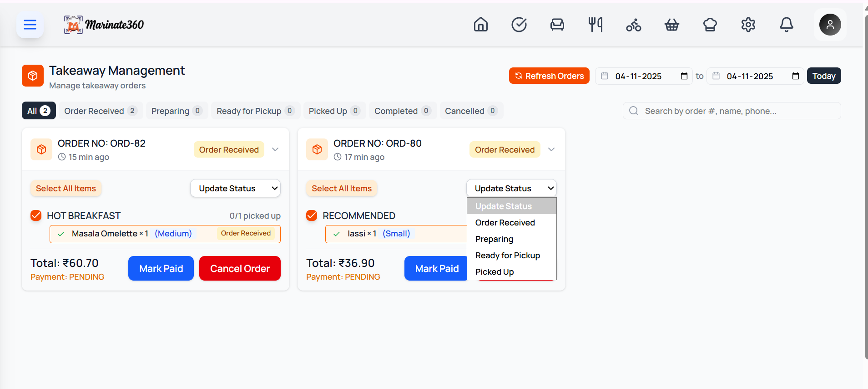Open the hamburger sidebar menu
Viewport: 868px width, 389px height.
[x=30, y=25]
